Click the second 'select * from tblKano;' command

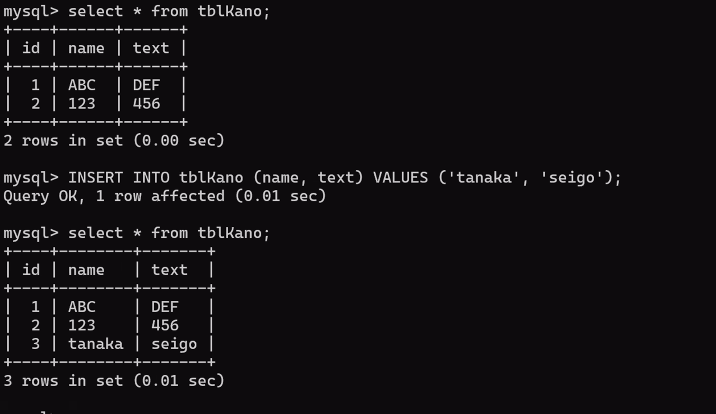tap(169, 233)
